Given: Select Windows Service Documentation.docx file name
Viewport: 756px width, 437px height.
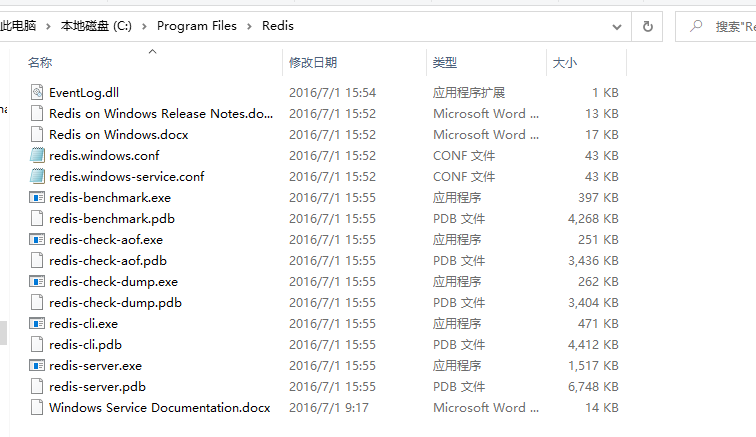Looking at the screenshot, I should pos(160,408).
